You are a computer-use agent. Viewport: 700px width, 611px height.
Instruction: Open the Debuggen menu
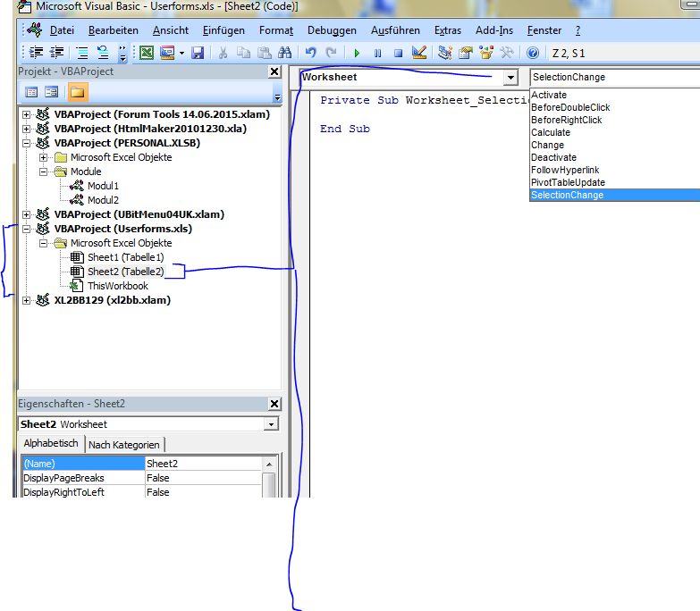click(x=332, y=30)
